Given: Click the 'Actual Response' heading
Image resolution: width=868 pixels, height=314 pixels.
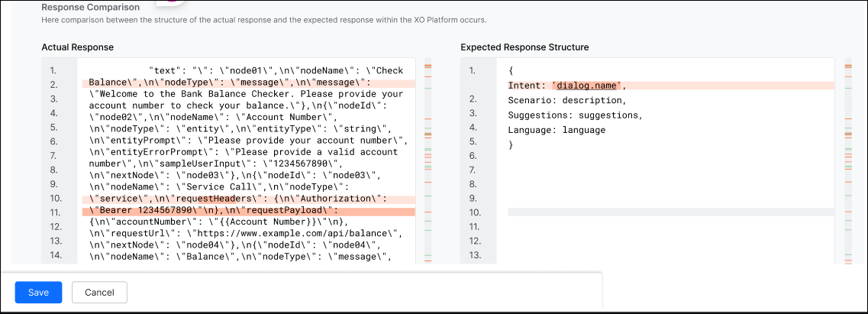Looking at the screenshot, I should pyautogui.click(x=77, y=47).
